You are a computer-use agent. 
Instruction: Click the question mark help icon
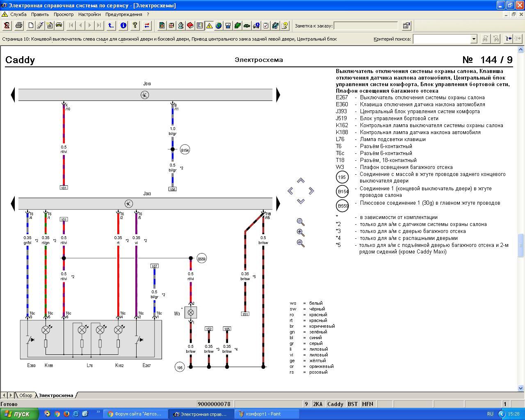coord(135,25)
